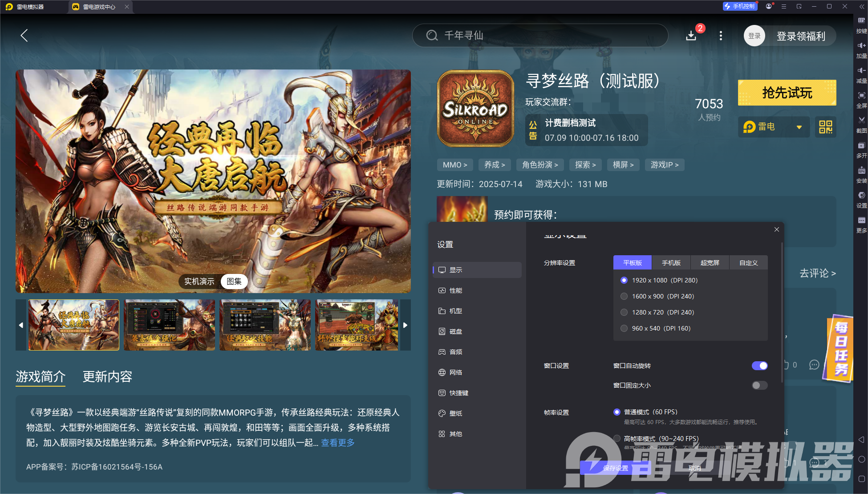Screen dimensions: 868x494
Task: Switch to 手机版 resolution tab
Action: pos(671,263)
